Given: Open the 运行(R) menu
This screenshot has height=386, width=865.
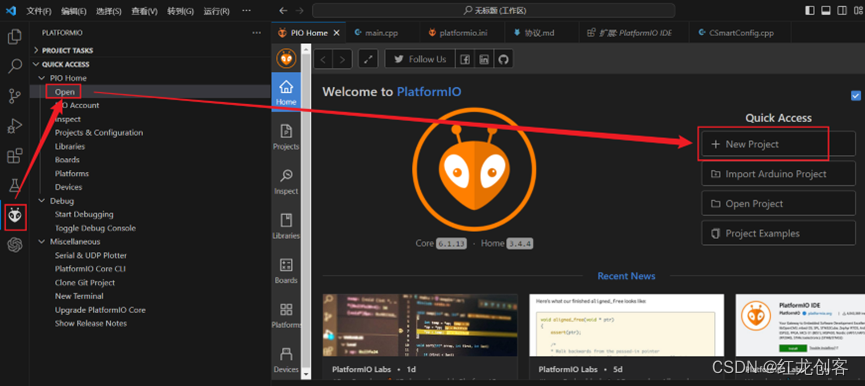Looking at the screenshot, I should [216, 11].
